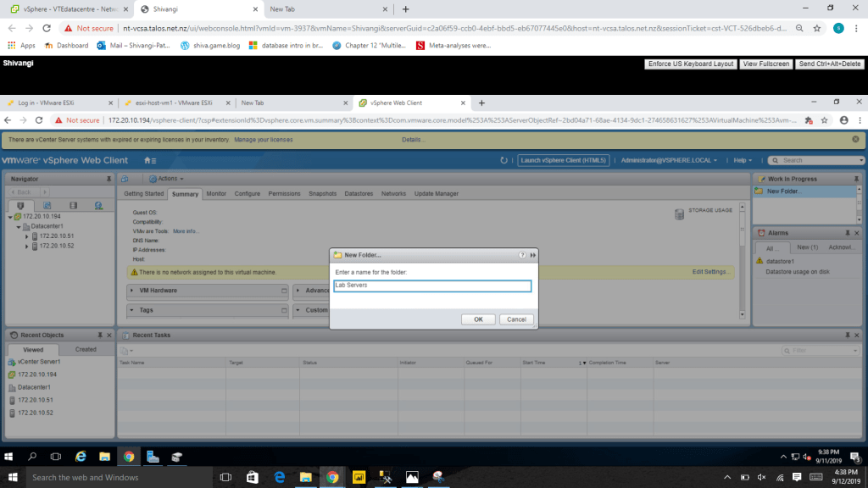Expand the 172.20.10.51 host tree node
The height and width of the screenshot is (488, 868).
click(x=27, y=236)
